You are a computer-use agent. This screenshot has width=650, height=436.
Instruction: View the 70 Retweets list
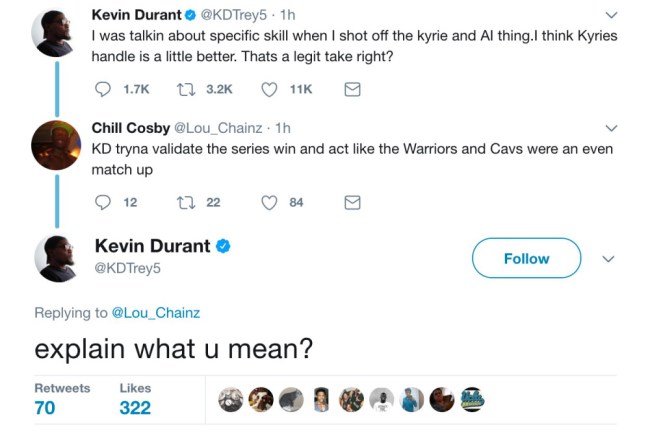45,407
